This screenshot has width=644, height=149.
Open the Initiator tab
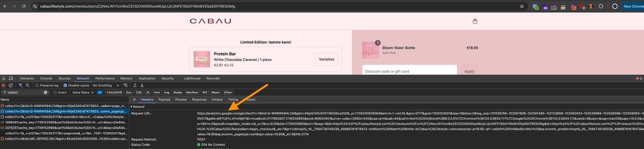[x=217, y=99]
